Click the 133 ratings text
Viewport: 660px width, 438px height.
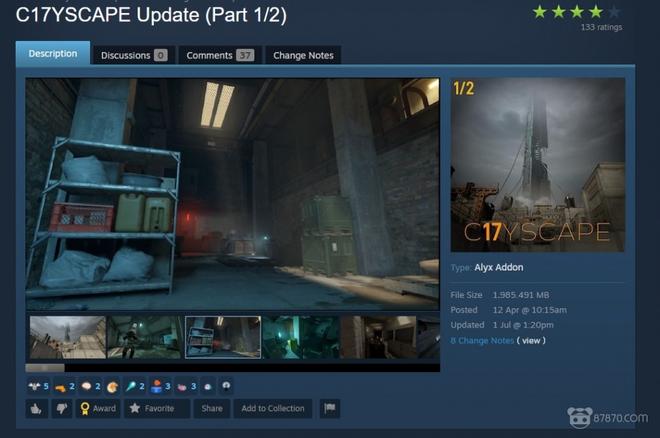[601, 27]
